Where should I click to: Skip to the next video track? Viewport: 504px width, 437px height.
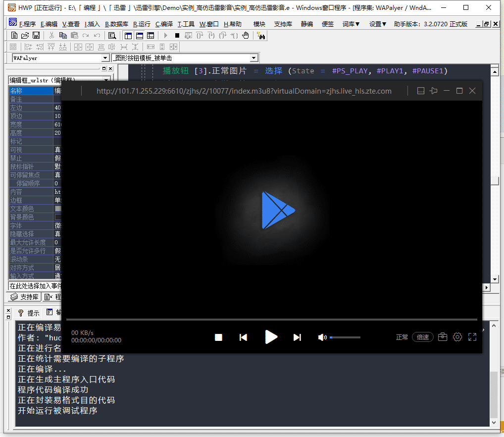pos(297,337)
